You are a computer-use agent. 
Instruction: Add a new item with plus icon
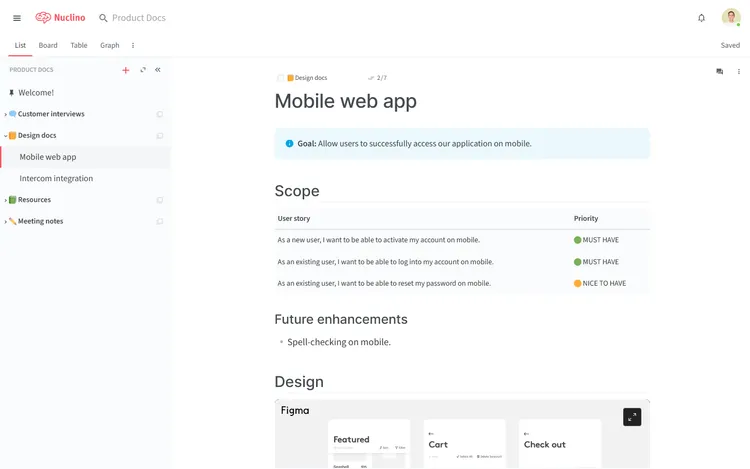point(126,70)
